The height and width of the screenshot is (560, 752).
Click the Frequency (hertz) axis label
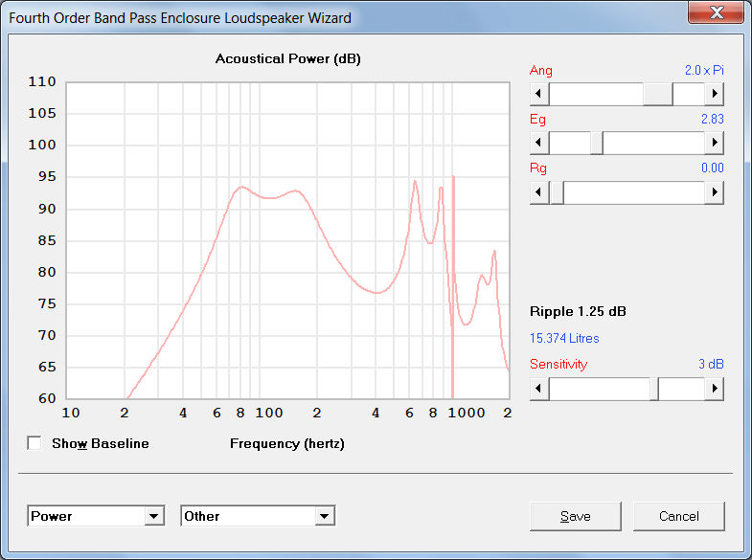(x=287, y=443)
